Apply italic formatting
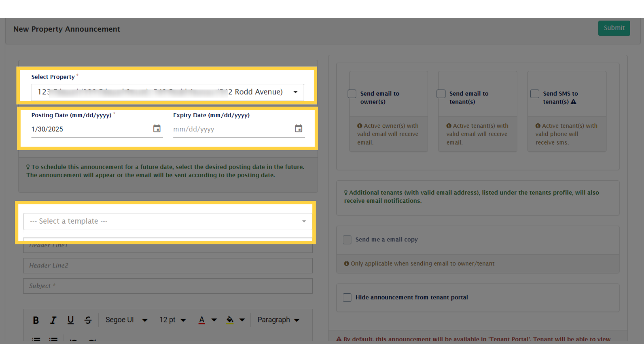 point(53,320)
